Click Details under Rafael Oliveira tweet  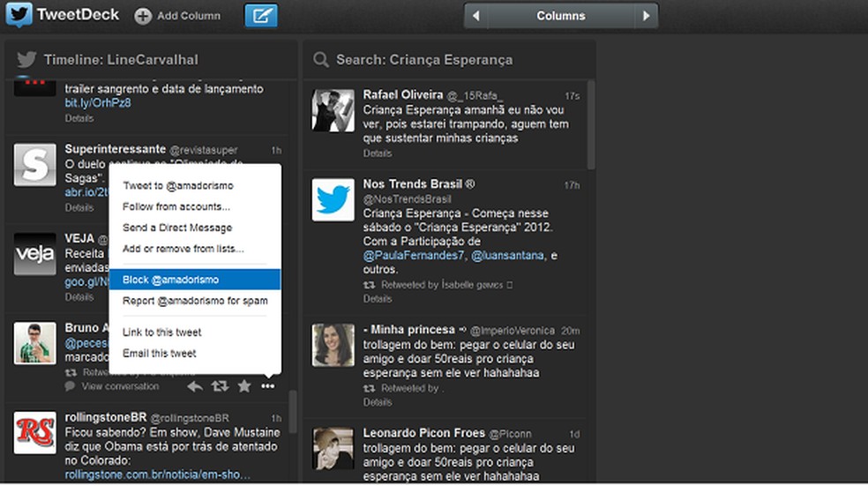378,153
